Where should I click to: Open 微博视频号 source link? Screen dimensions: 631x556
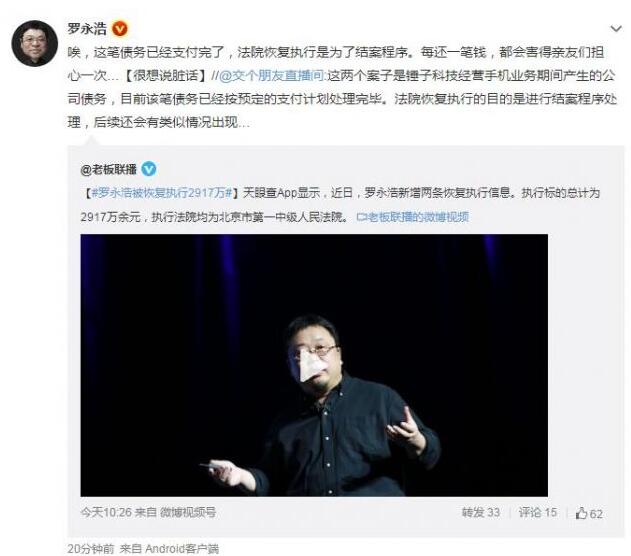[x=188, y=512]
